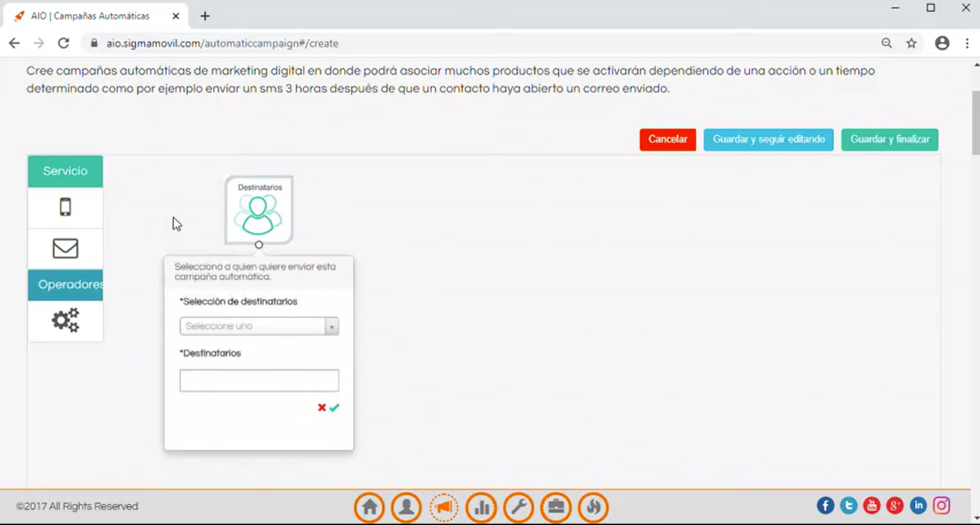
Task: Click '*Selección de destinatarios' label
Action: point(239,301)
